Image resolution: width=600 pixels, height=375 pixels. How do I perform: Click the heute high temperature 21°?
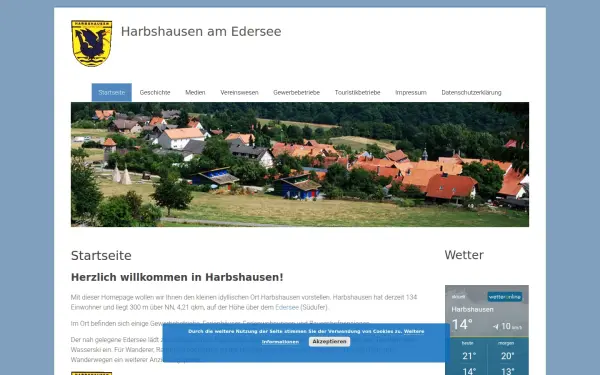(469, 356)
